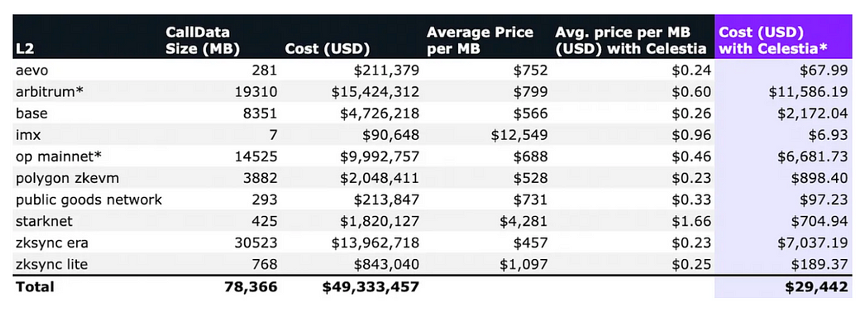
Task: Select the "arbitrum*" row label
Action: point(49,92)
